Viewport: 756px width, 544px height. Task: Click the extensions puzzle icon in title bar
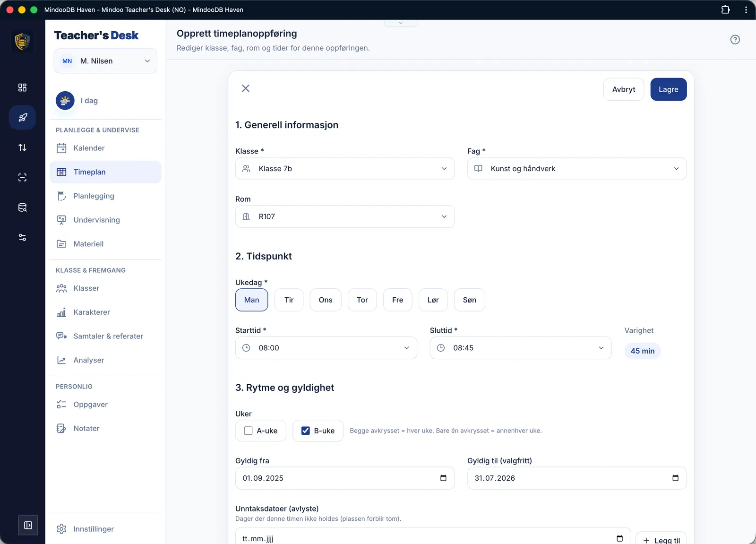coord(725,9)
